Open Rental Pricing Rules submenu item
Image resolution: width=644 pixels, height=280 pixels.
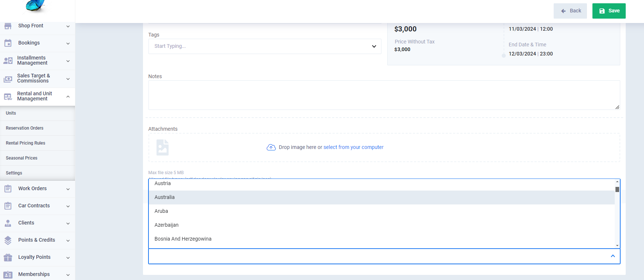[x=37, y=143]
